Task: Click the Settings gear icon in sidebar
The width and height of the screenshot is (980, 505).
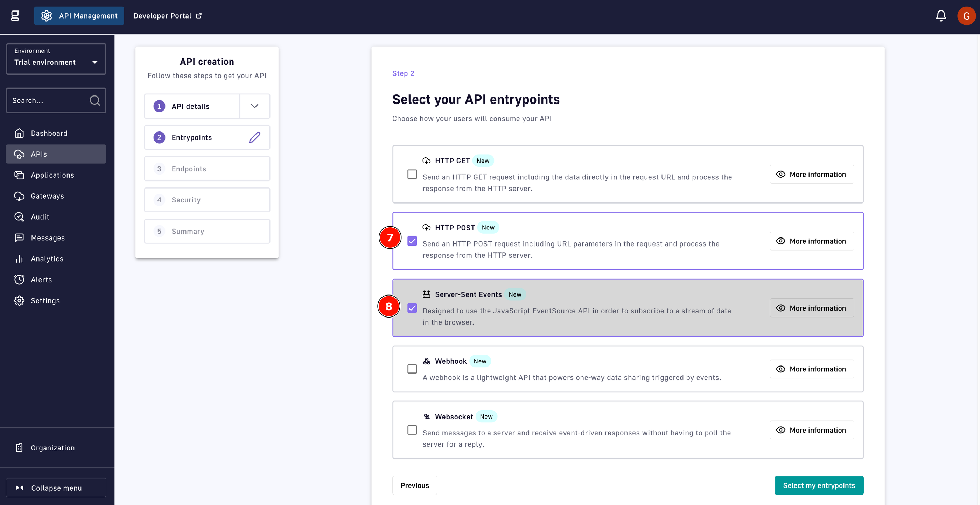Action: click(x=19, y=300)
